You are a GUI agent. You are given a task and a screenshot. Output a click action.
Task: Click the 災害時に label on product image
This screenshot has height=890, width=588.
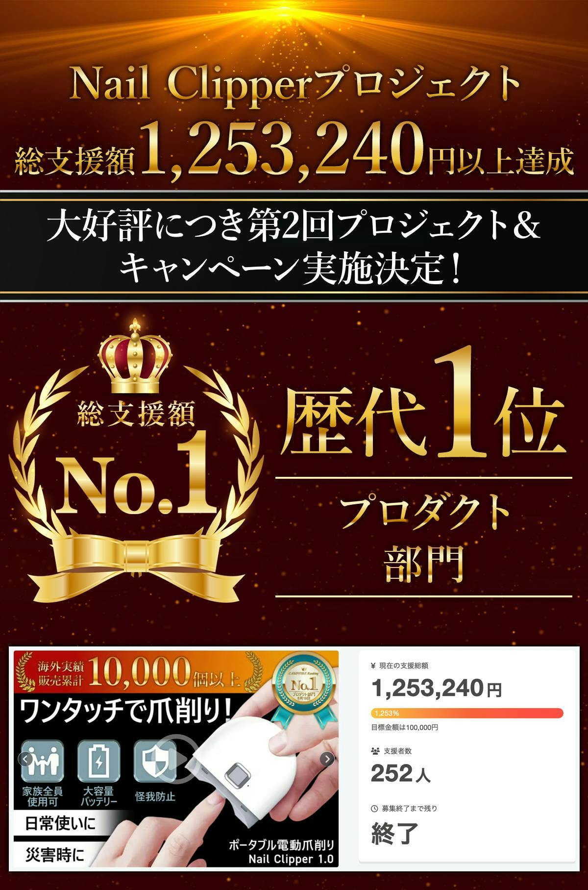pos(55,856)
